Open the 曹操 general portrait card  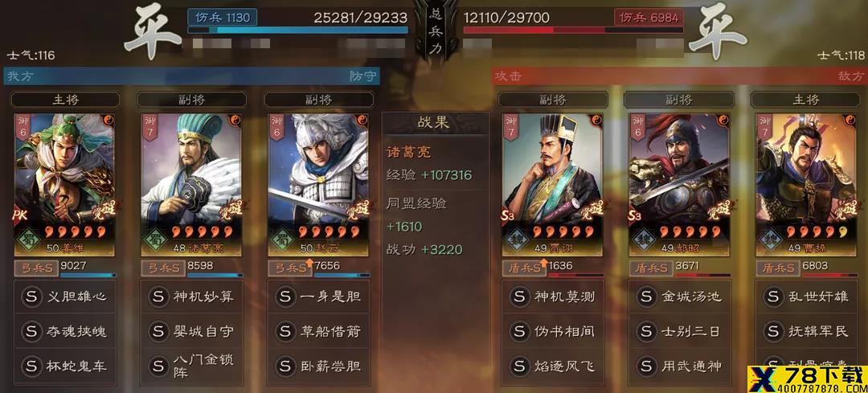pyautogui.click(x=805, y=184)
